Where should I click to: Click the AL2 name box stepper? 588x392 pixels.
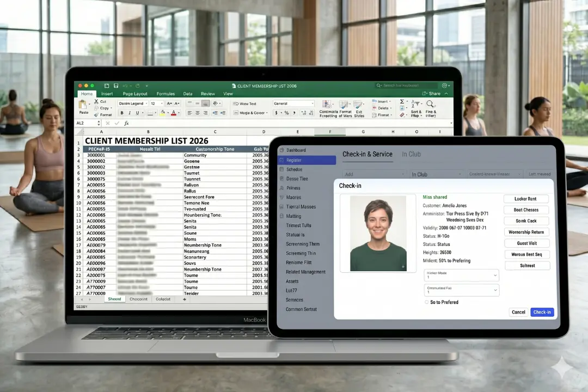point(99,123)
